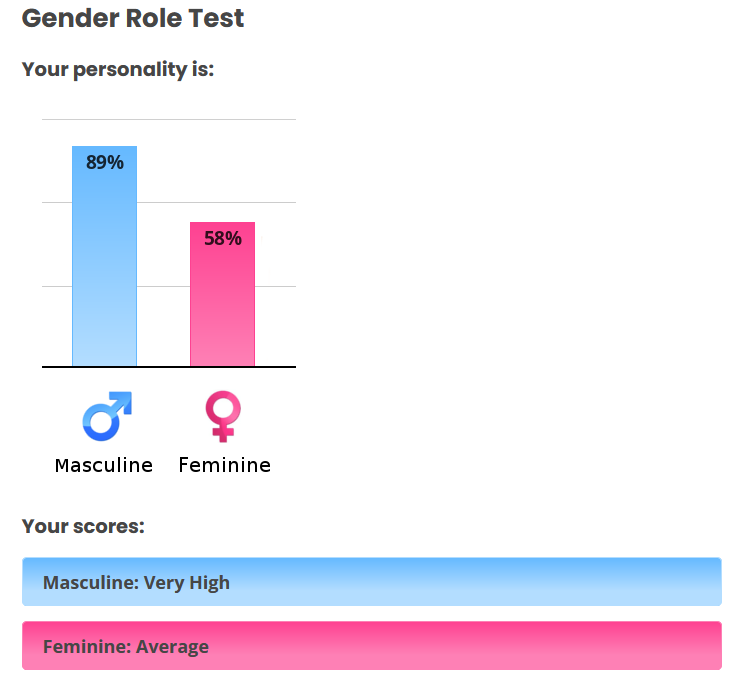Click the "Your personality is:" subheading
736x684 pixels.
118,70
